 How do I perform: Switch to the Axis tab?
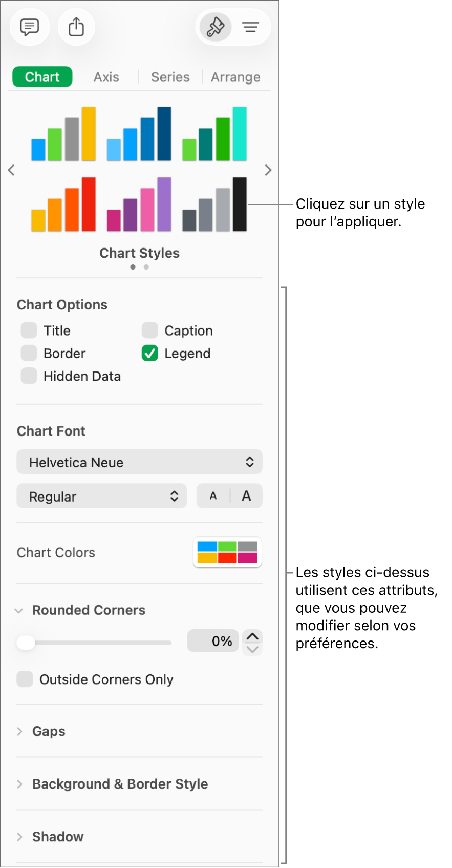tap(106, 76)
